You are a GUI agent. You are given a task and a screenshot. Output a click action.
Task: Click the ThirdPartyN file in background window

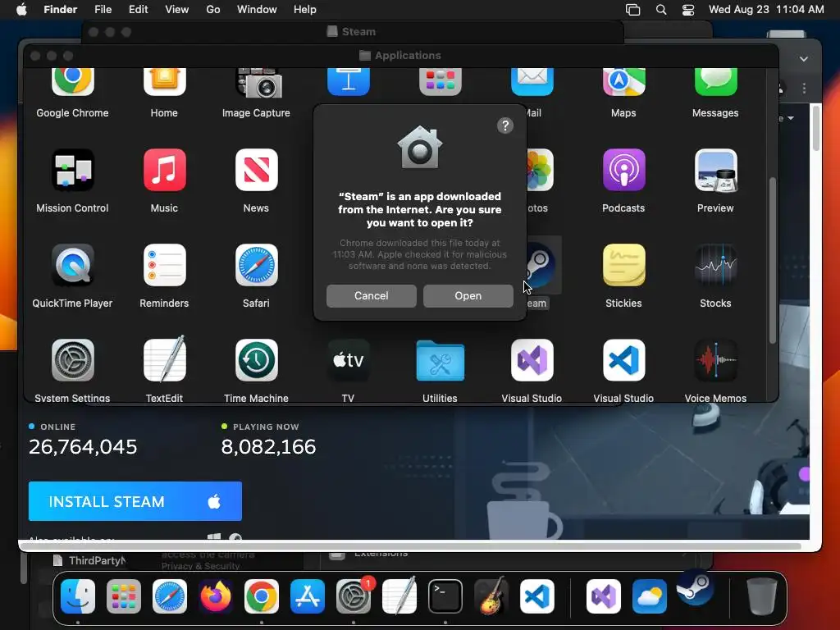pos(89,560)
